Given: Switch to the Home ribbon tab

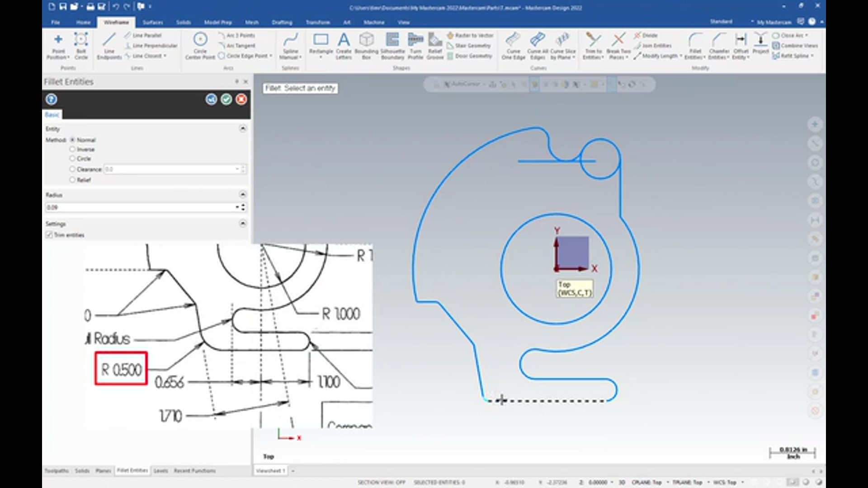Looking at the screenshot, I should click(x=83, y=22).
